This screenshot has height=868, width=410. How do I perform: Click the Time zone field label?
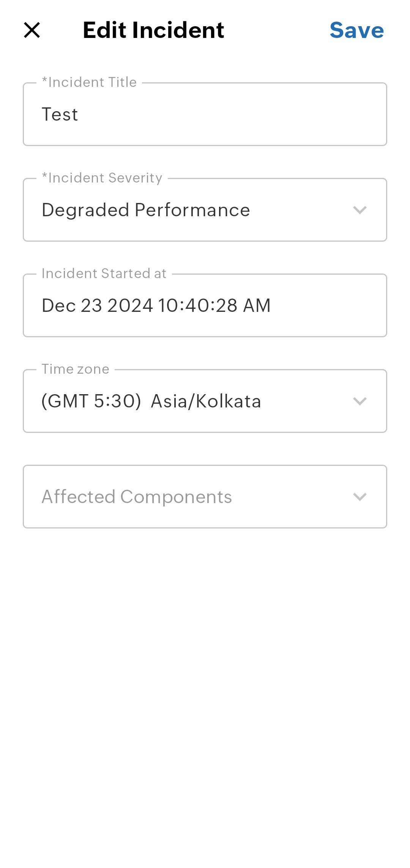pyautogui.click(x=76, y=369)
